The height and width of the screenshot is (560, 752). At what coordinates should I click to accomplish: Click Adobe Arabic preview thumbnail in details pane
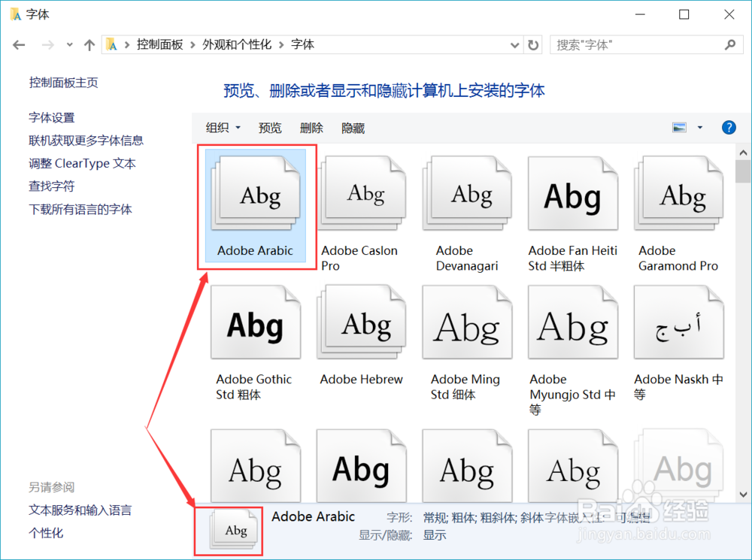(235, 529)
